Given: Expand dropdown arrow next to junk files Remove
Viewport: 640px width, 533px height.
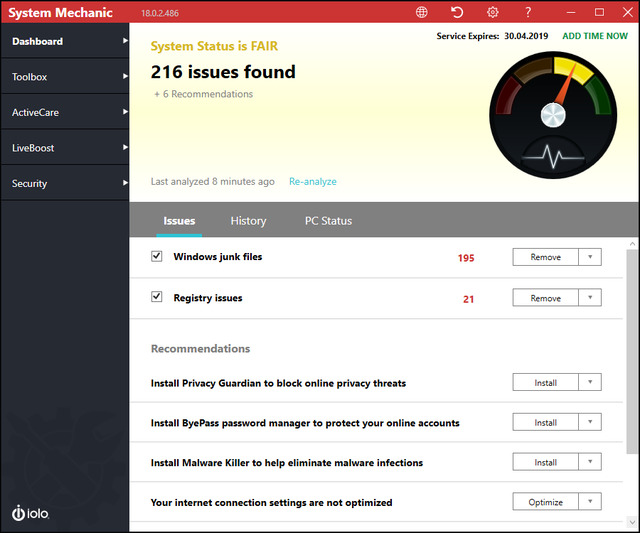Looking at the screenshot, I should [590, 257].
